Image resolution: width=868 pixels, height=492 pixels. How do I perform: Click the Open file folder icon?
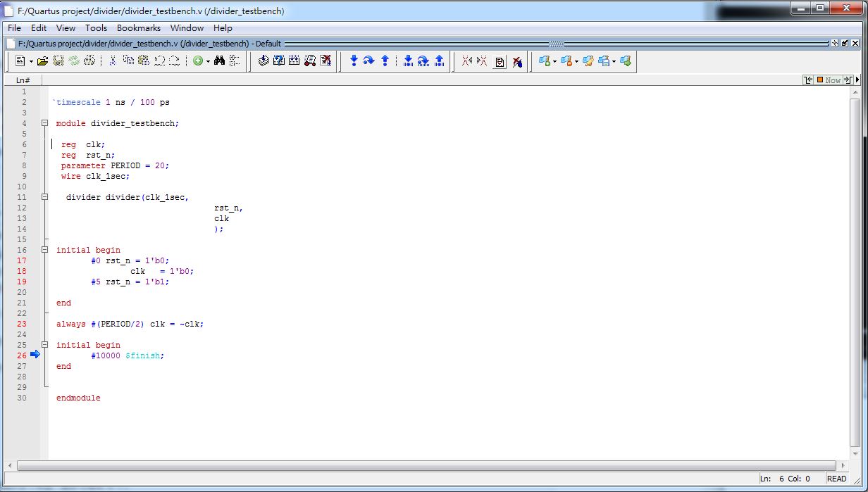pyautogui.click(x=43, y=61)
